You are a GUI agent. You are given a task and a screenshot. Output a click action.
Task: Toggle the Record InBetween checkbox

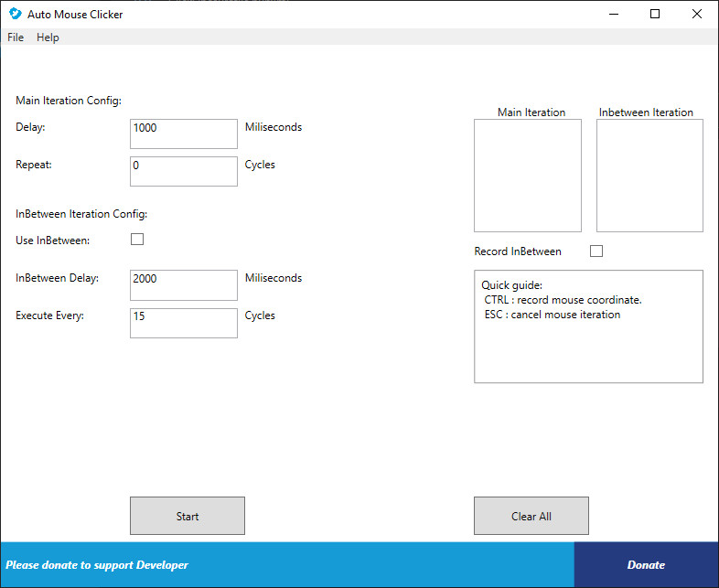(596, 251)
